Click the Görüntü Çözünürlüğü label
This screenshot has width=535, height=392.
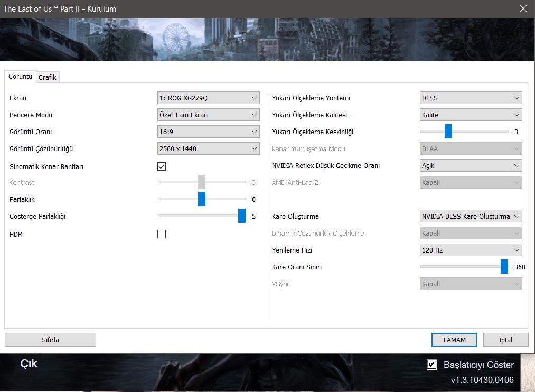coord(41,149)
